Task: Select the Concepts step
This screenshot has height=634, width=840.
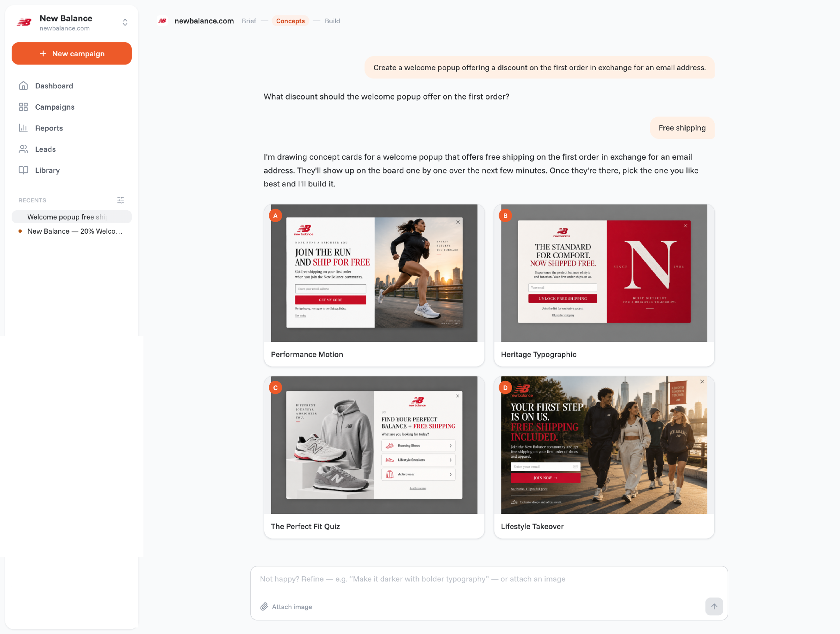Action: coord(290,21)
